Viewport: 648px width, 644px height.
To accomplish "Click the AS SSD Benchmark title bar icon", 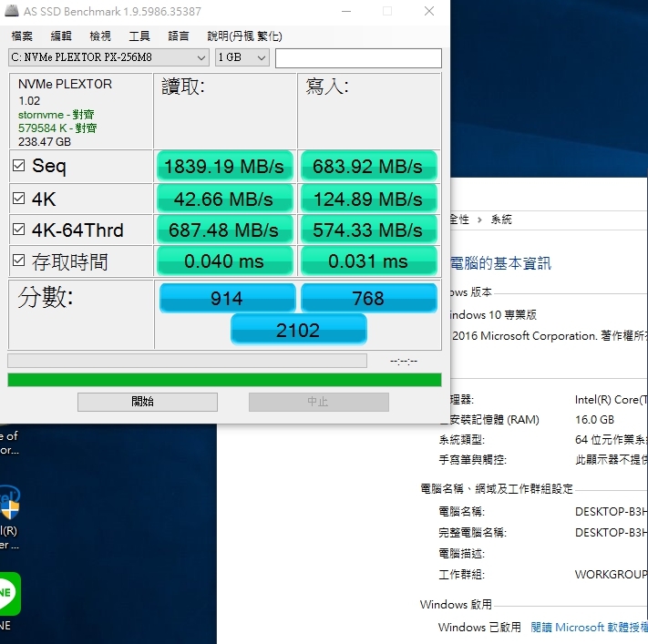I will point(12,11).
